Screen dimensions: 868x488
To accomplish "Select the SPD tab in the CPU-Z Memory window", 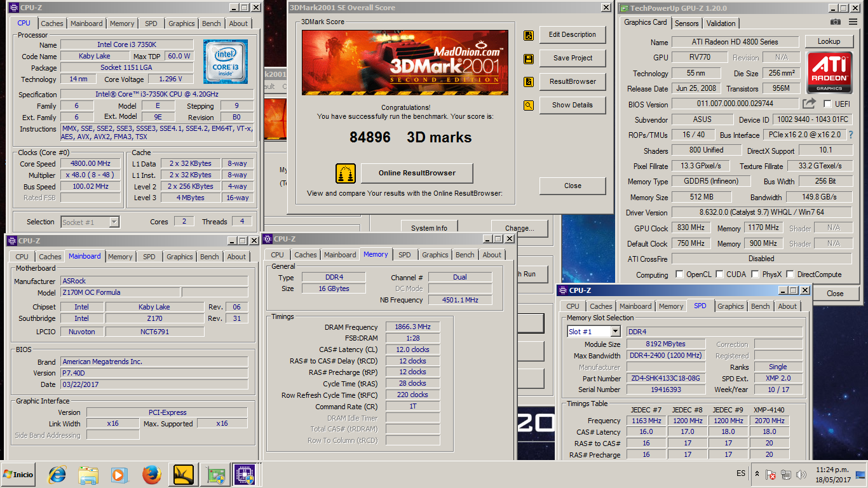I will (x=405, y=255).
